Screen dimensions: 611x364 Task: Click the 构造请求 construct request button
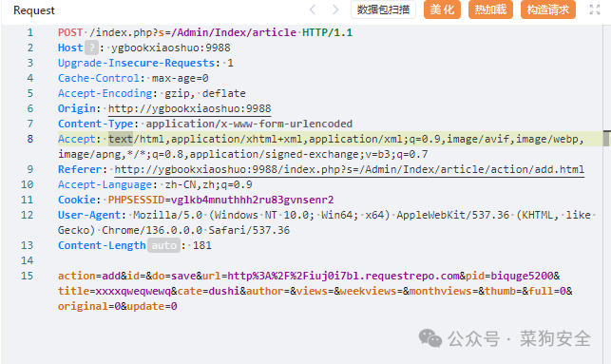point(548,10)
